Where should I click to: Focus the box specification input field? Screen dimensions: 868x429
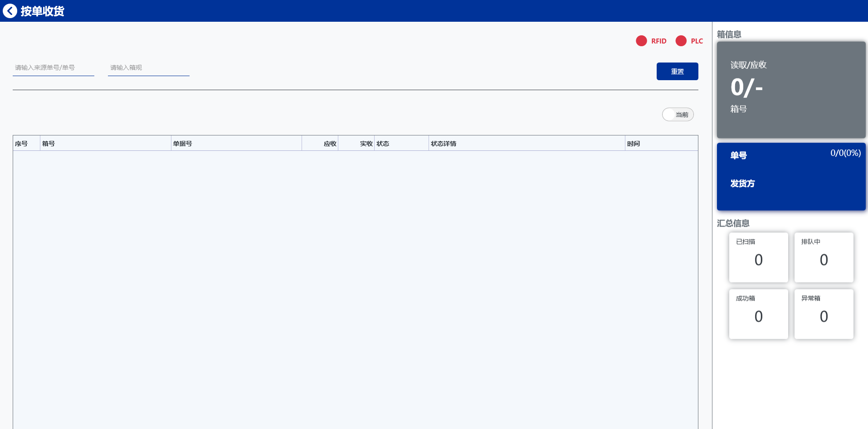pyautogui.click(x=149, y=67)
